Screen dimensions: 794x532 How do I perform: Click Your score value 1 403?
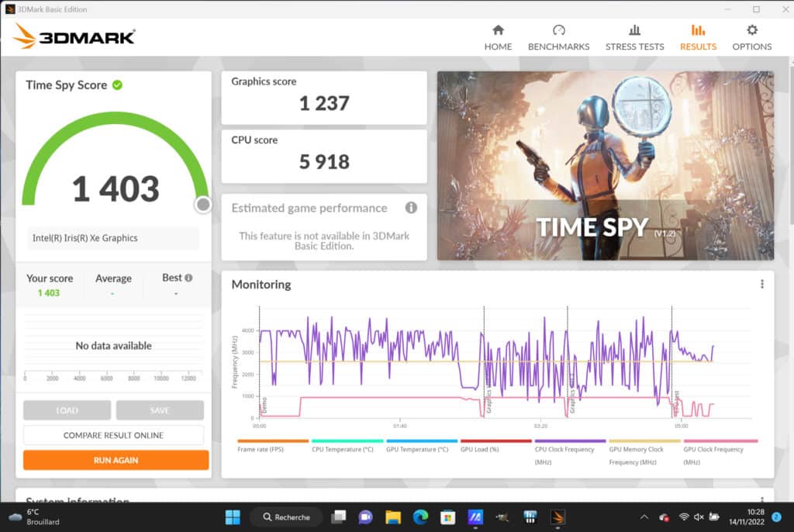click(49, 293)
